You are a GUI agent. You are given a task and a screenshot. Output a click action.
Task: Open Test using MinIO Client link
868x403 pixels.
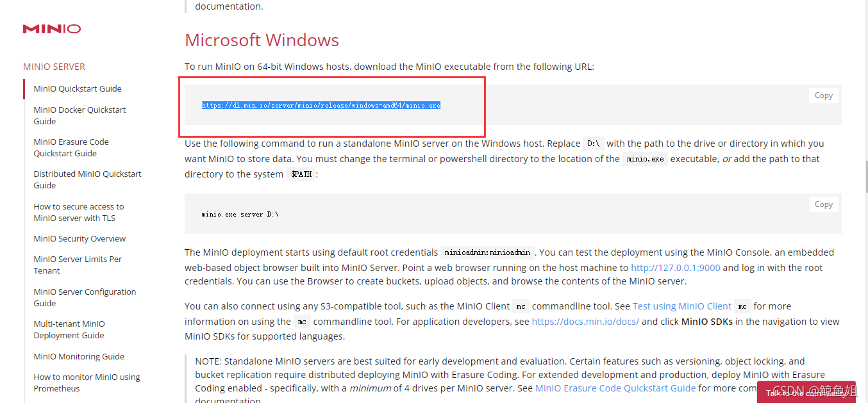point(682,306)
